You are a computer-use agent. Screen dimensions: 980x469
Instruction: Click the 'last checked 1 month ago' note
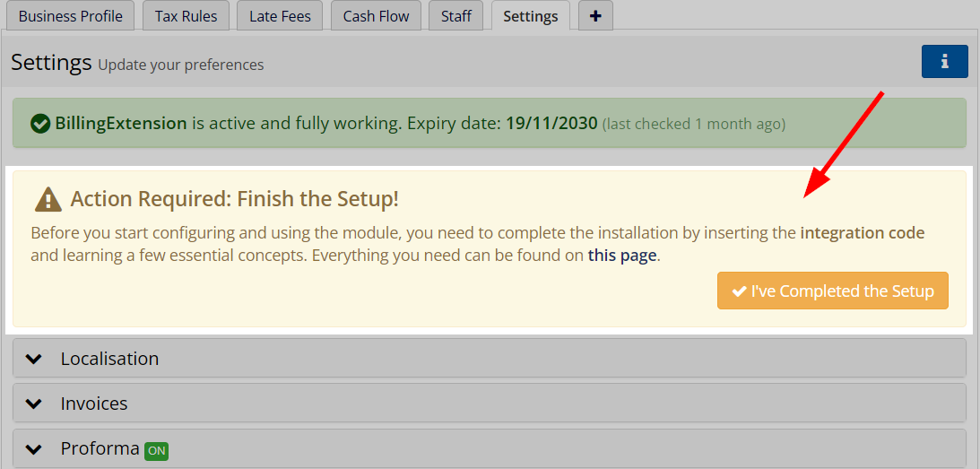tap(694, 125)
